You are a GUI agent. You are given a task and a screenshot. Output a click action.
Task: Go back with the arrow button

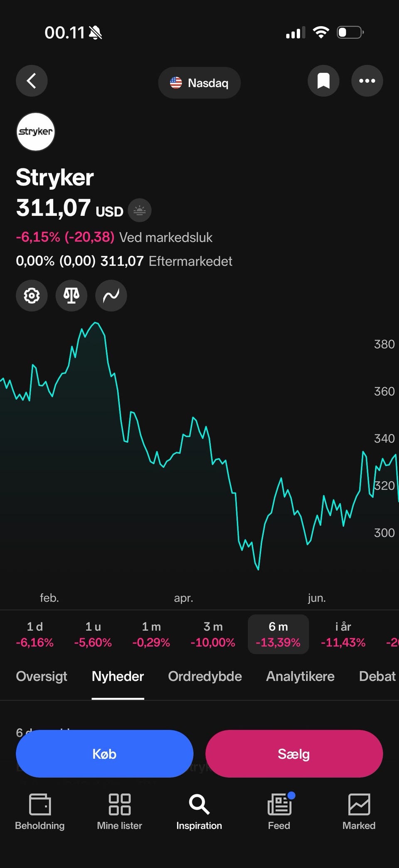[32, 81]
